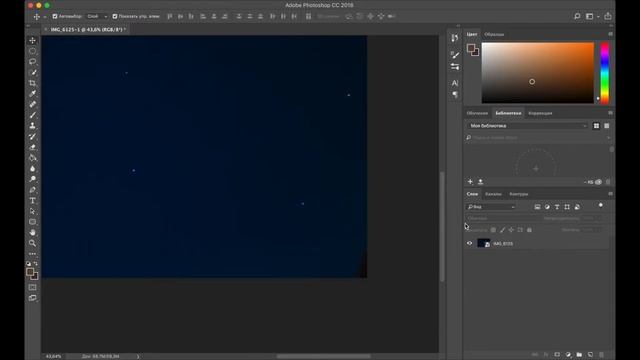Switch to the Adjustments tab
Image resolution: width=640 pixels, height=360 pixels.
540,113
